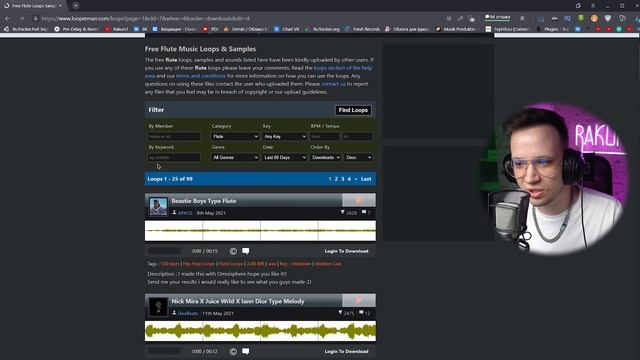Open Chart VK bookmark
The width and height of the screenshot is (640, 360).
287,29
